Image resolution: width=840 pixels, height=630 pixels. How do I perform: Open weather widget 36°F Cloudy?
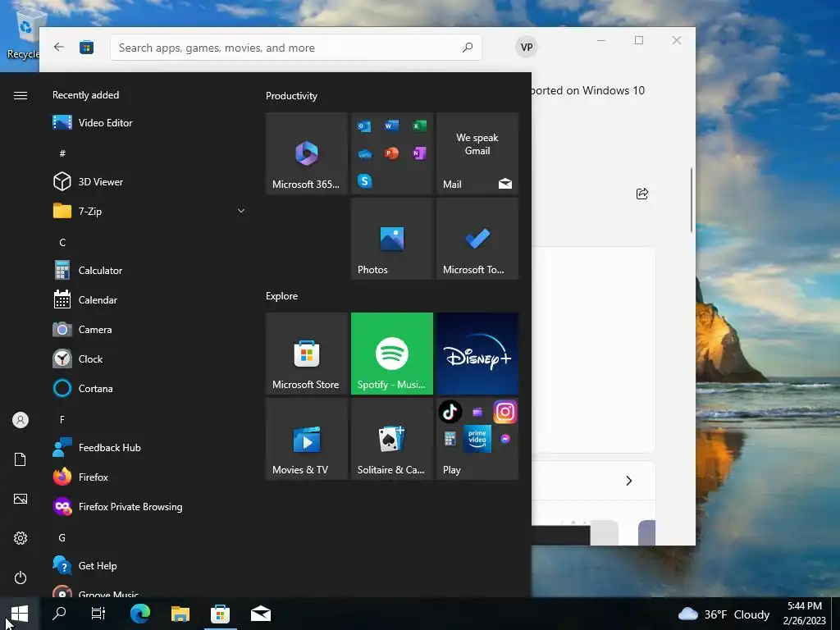pos(724,614)
